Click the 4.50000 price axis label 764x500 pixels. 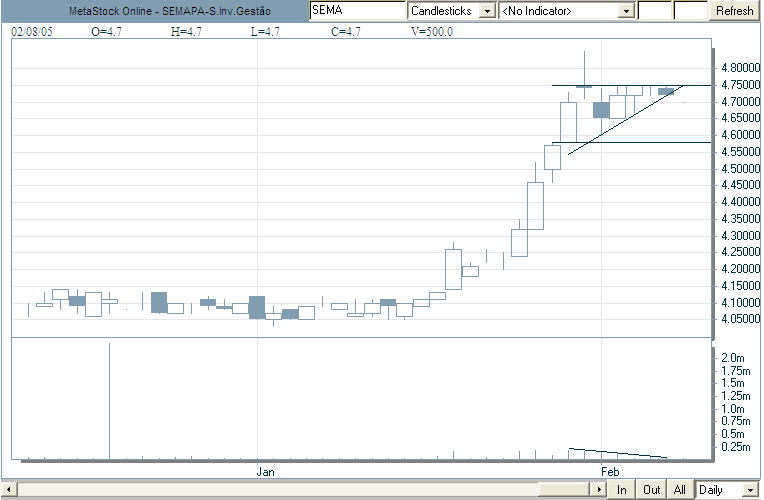coord(741,169)
